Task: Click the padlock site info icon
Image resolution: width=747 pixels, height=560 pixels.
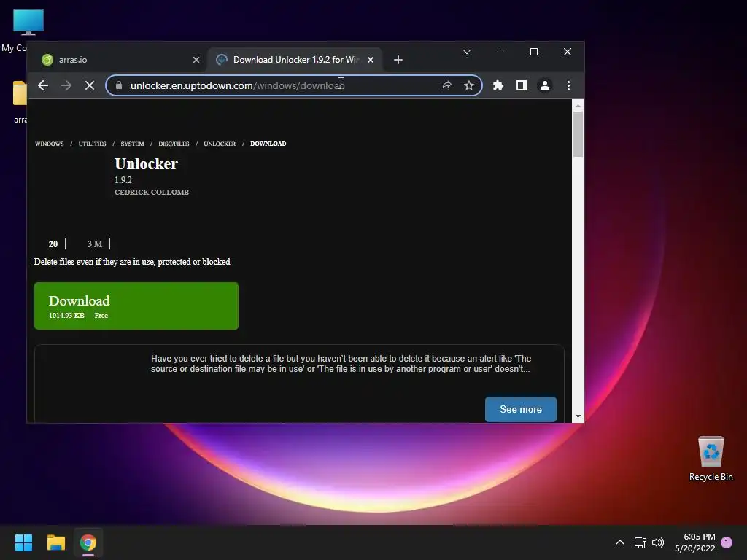Action: 119,85
